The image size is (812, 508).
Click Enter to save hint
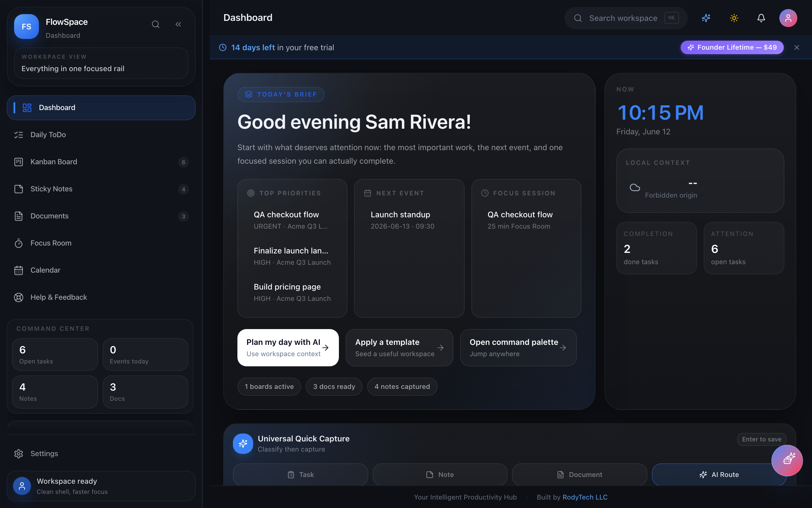761,439
